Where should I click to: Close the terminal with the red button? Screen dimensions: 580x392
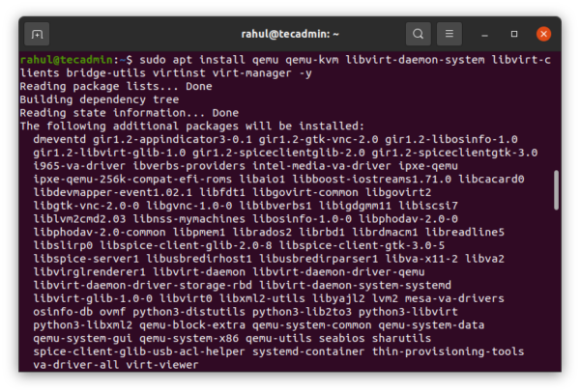(543, 35)
